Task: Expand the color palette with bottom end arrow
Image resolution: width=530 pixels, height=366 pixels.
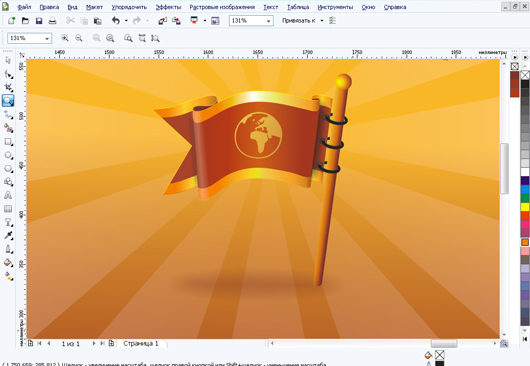Action: click(525, 339)
